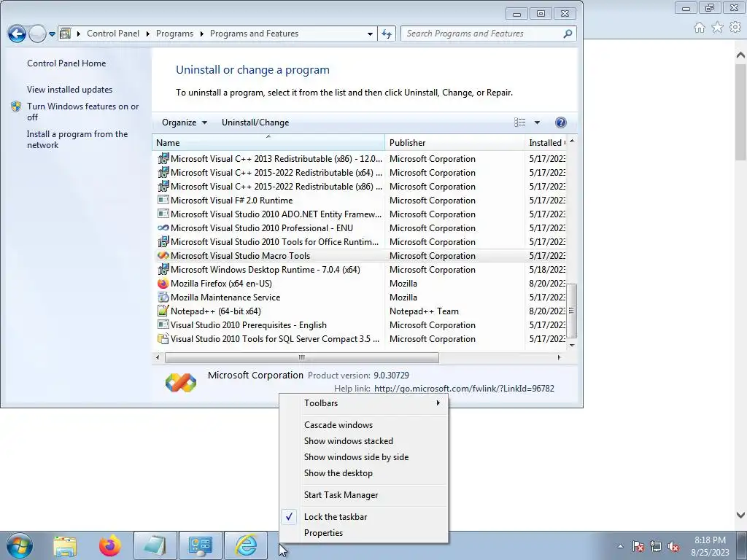Viewport: 747px width, 560px height.
Task: Select the Visual C++ 2015-2022 (x86) icon
Action: click(163, 186)
